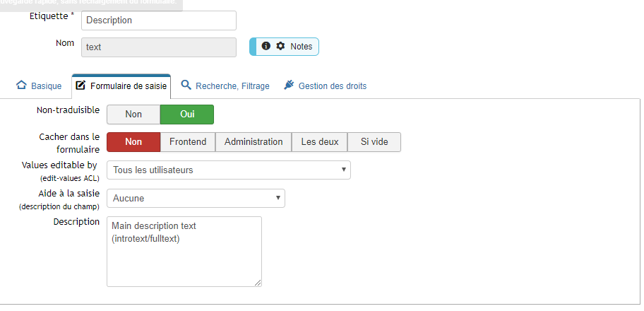Expand the Aide à la saisie dropdown
This screenshot has height=311, width=644.
(196, 199)
